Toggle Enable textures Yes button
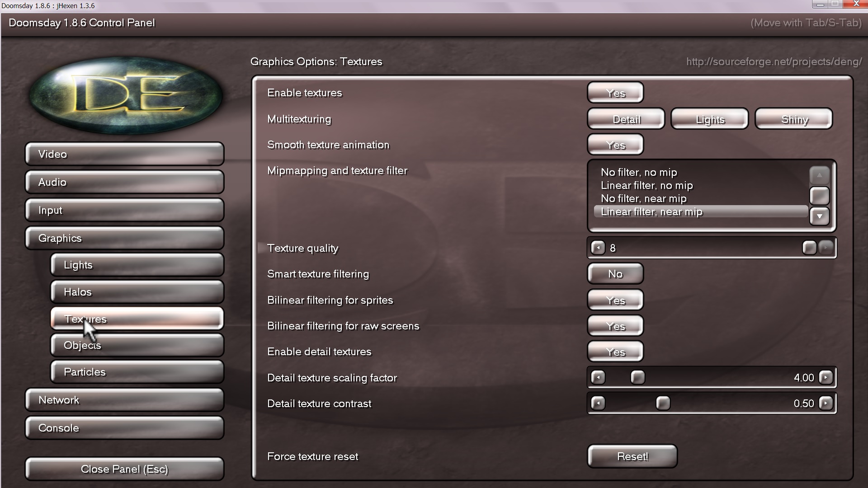This screenshot has width=868, height=488. [x=615, y=93]
